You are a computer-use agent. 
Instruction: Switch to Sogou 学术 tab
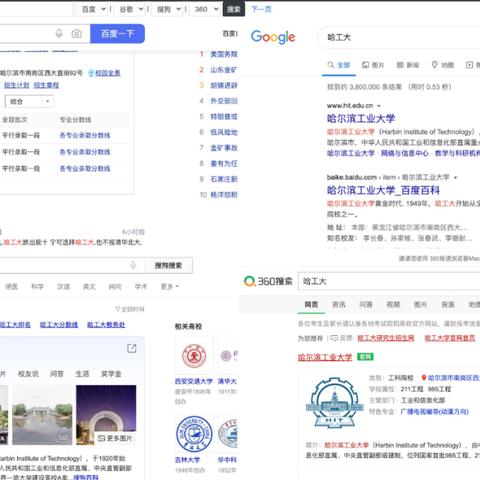click(141, 287)
